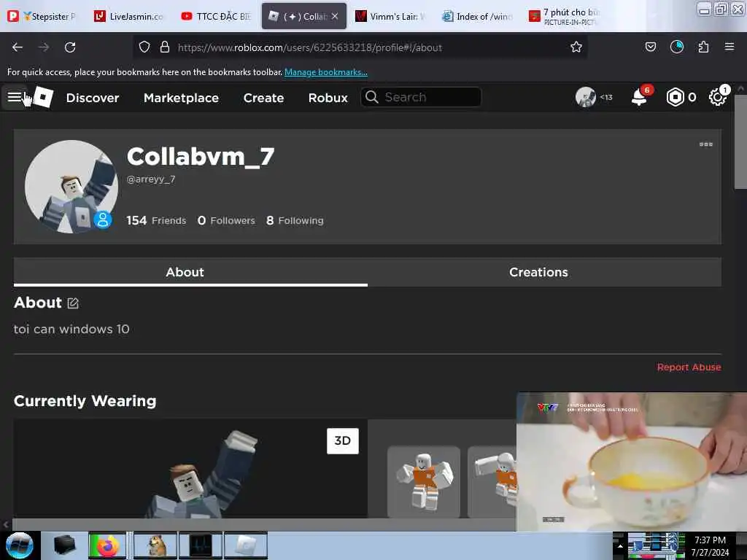Open the Robux page
This screenshot has width=747, height=560.
(x=328, y=98)
